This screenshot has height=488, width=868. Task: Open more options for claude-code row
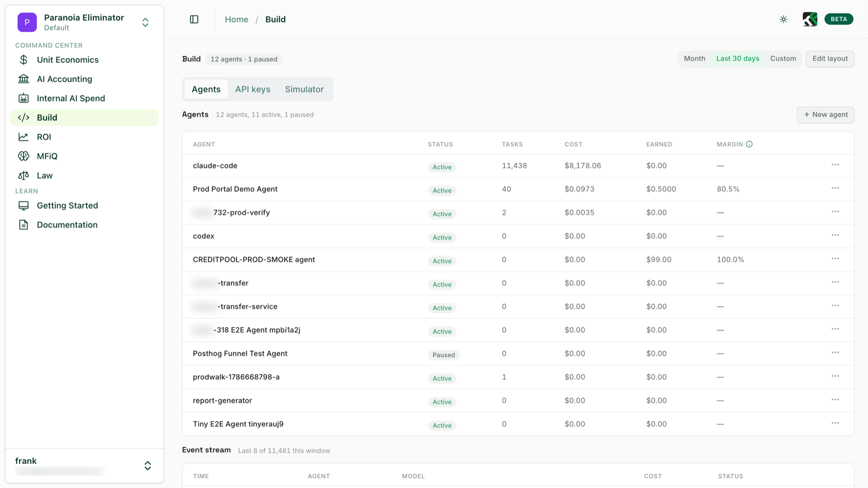(x=835, y=165)
